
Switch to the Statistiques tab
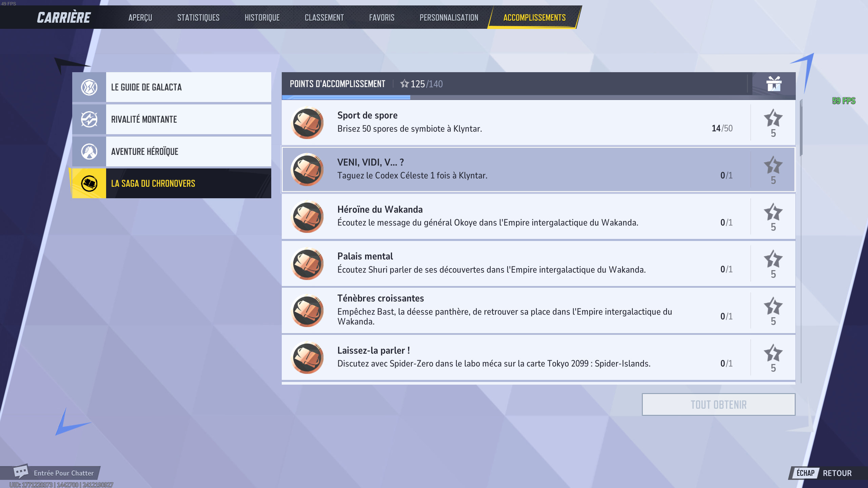click(198, 18)
